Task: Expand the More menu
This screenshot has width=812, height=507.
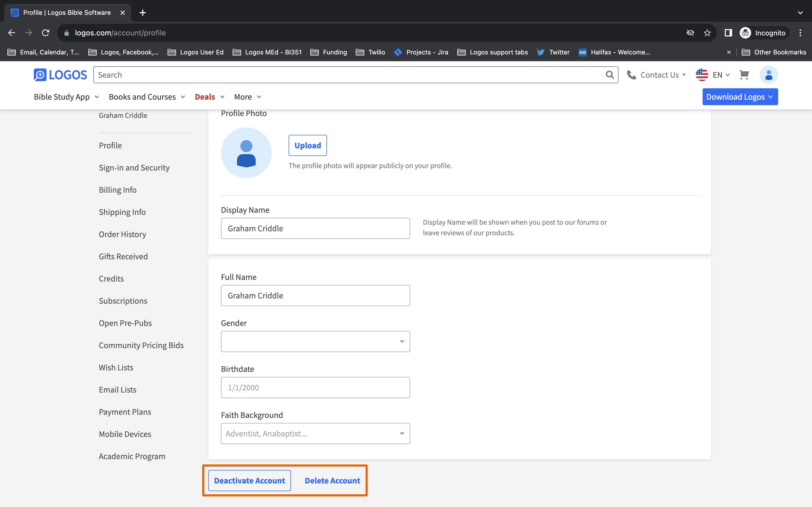Action: point(247,96)
